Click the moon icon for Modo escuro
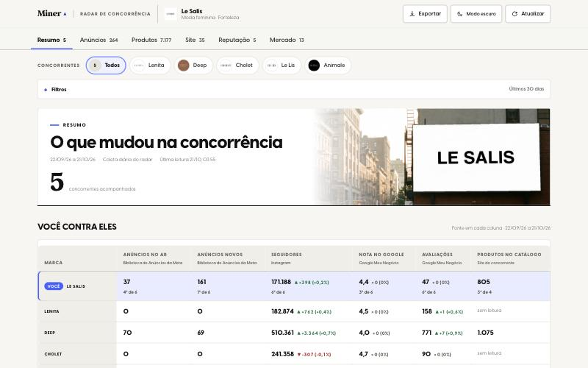Viewport: 588px width, 368px height. pyautogui.click(x=460, y=14)
